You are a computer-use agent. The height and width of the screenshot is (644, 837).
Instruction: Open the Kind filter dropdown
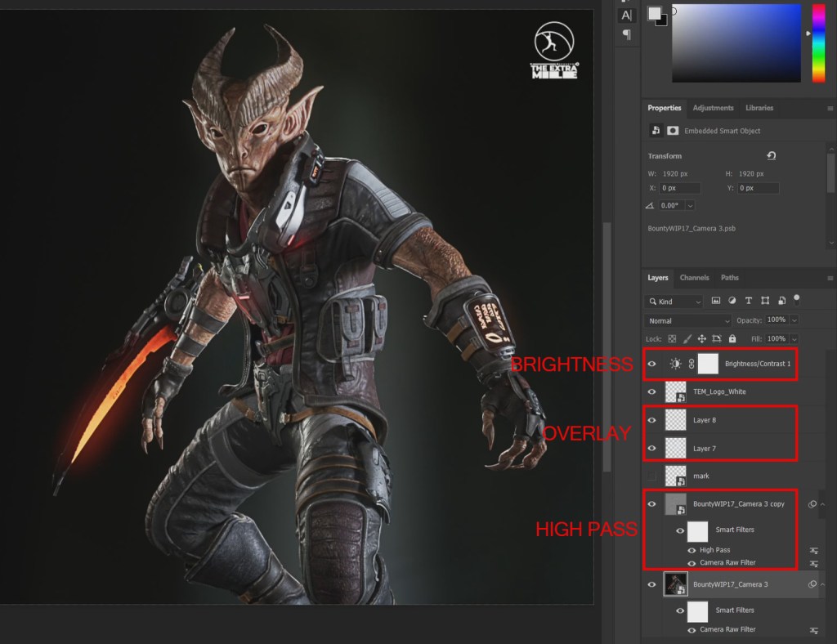pos(674,302)
